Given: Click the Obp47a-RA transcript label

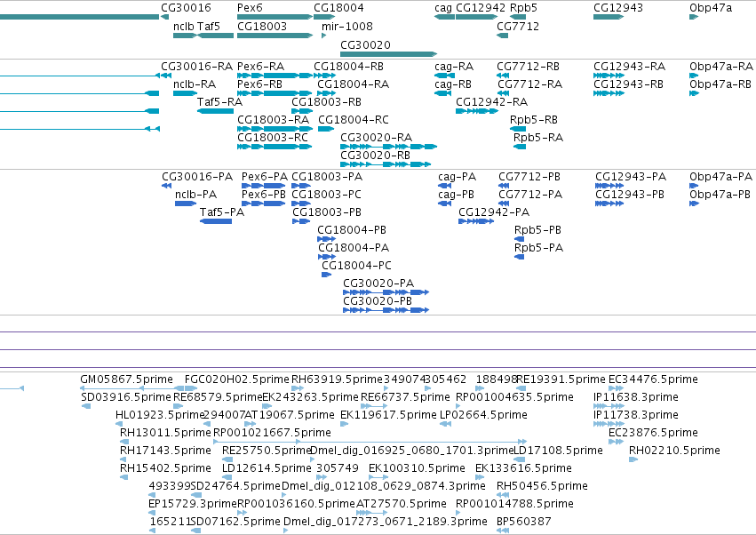Looking at the screenshot, I should (x=721, y=67).
